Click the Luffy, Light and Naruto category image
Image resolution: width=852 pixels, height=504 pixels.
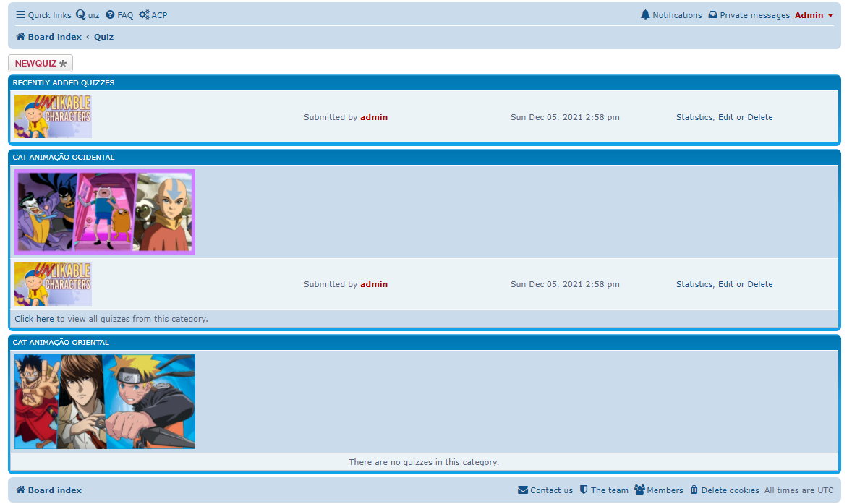(105, 401)
